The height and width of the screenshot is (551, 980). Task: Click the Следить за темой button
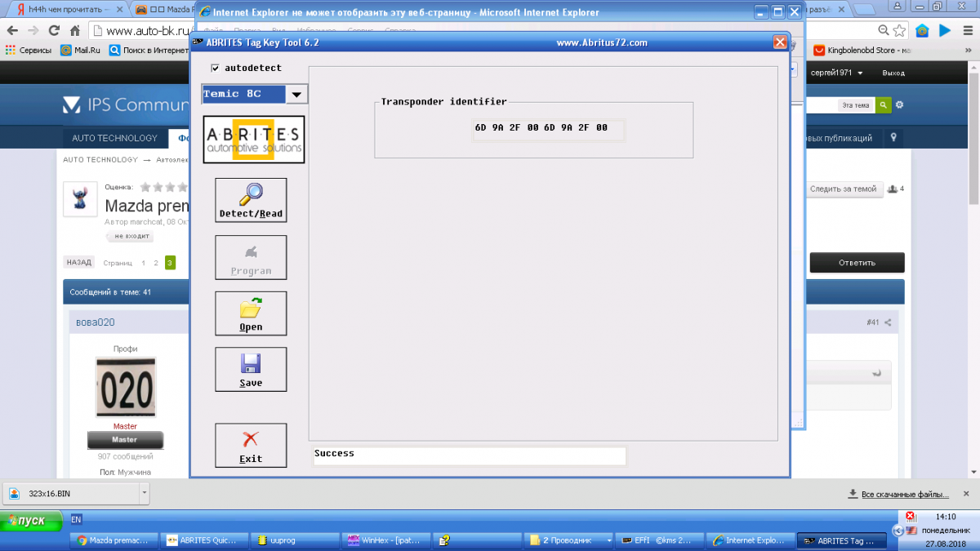pyautogui.click(x=843, y=189)
